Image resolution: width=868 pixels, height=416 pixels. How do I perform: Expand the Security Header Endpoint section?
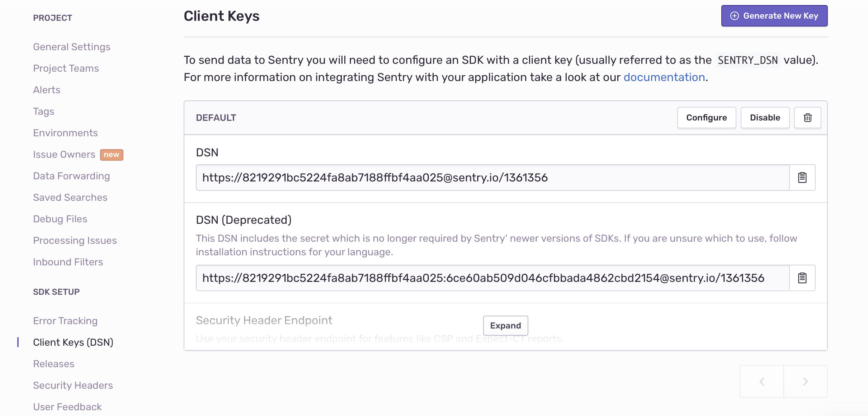tap(505, 326)
